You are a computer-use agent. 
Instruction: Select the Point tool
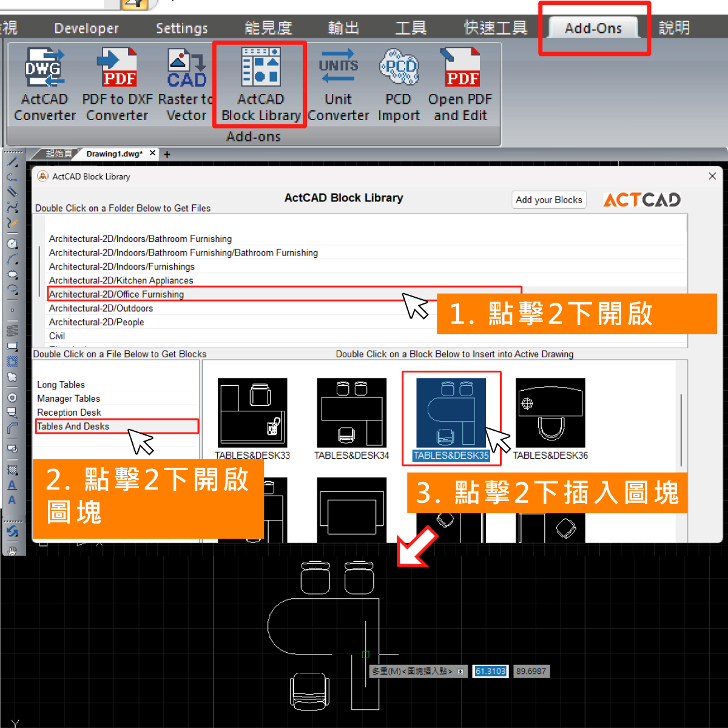(x=12, y=310)
